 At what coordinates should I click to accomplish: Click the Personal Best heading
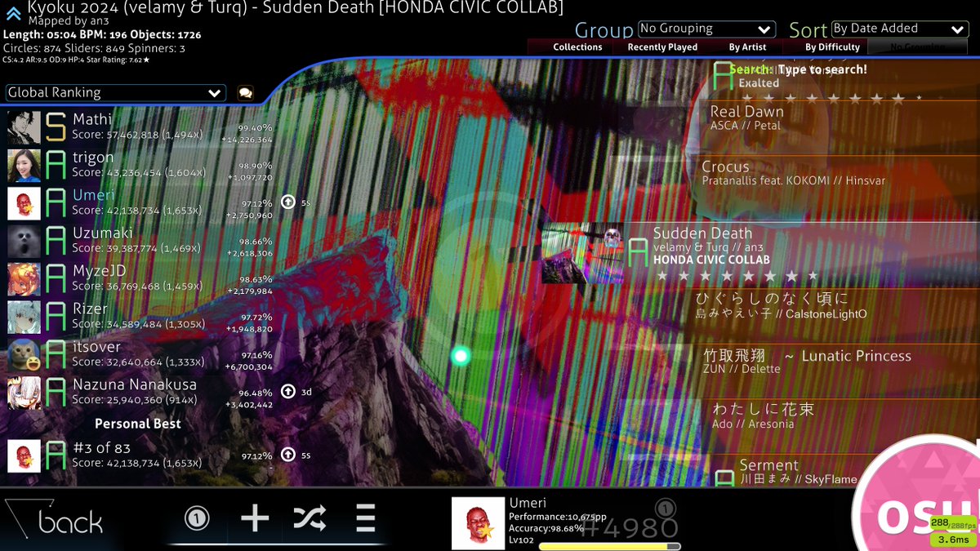[138, 424]
